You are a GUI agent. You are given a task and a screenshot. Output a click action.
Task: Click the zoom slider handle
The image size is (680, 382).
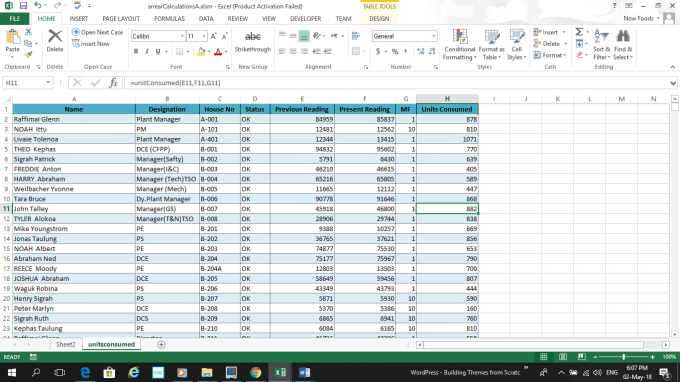624,357
